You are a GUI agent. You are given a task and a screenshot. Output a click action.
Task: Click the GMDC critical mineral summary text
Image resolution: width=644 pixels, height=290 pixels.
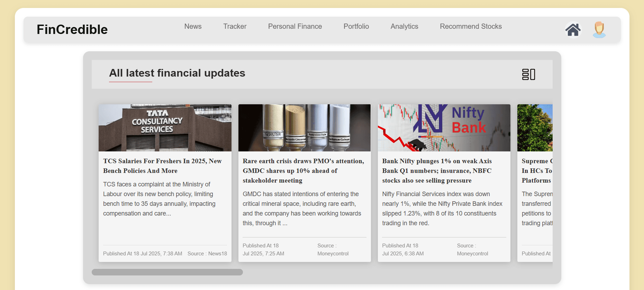302,209
